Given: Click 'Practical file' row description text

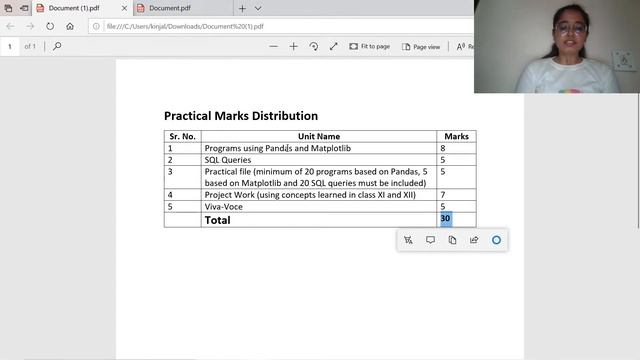Looking at the screenshot, I should [316, 177].
